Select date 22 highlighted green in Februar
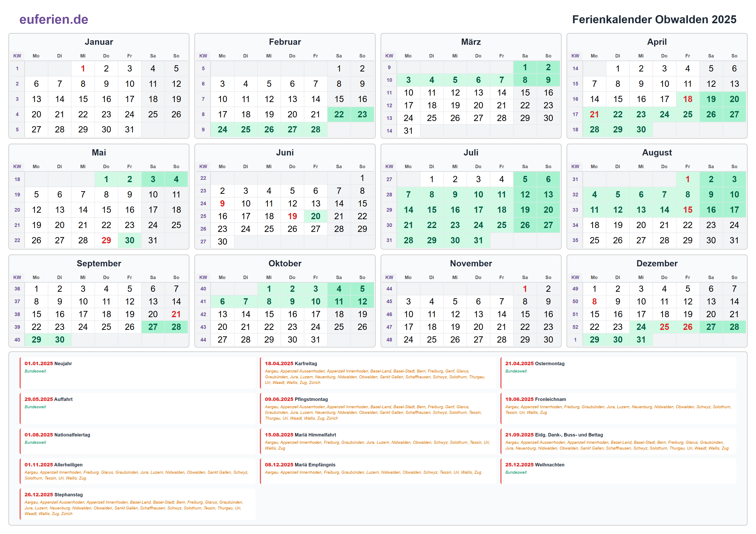The image size is (756, 534). tap(339, 114)
